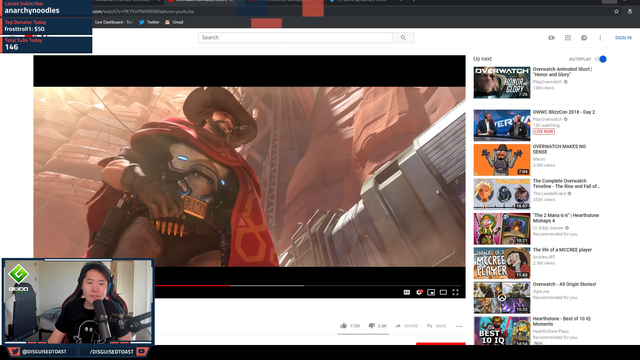Click the main video frame to pause
The height and width of the screenshot is (360, 640).
249,176
